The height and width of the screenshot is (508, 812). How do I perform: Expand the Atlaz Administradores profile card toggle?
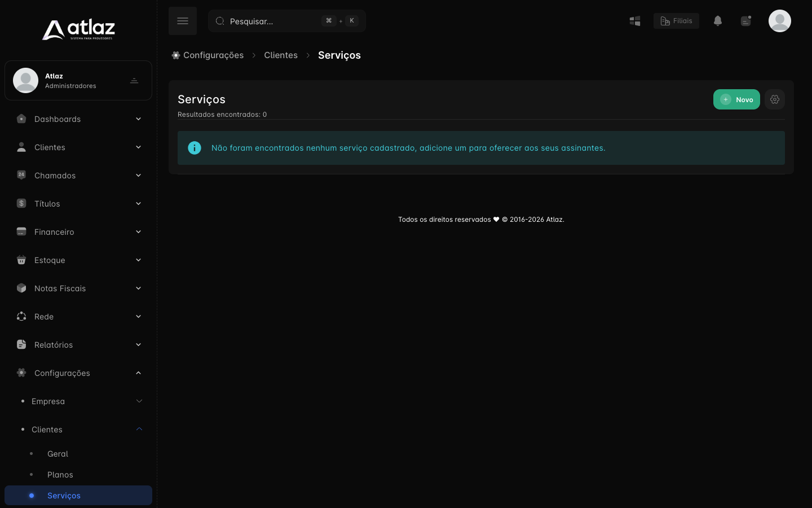[134, 81]
